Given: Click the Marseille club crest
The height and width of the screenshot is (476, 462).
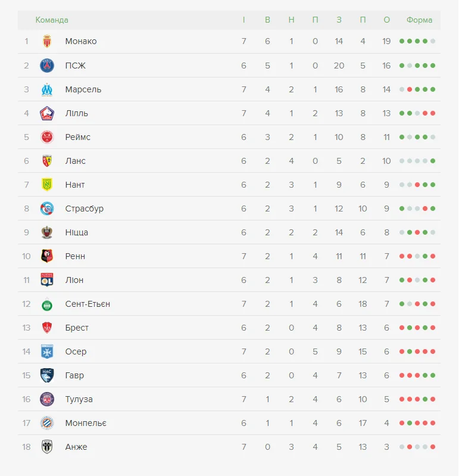Looking at the screenshot, I should pos(47,89).
